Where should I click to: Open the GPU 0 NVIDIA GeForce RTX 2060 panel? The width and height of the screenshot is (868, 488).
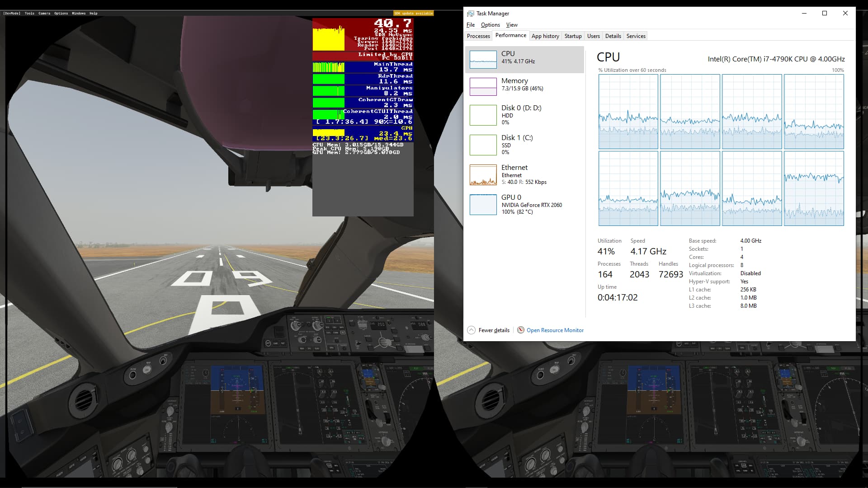pos(524,204)
